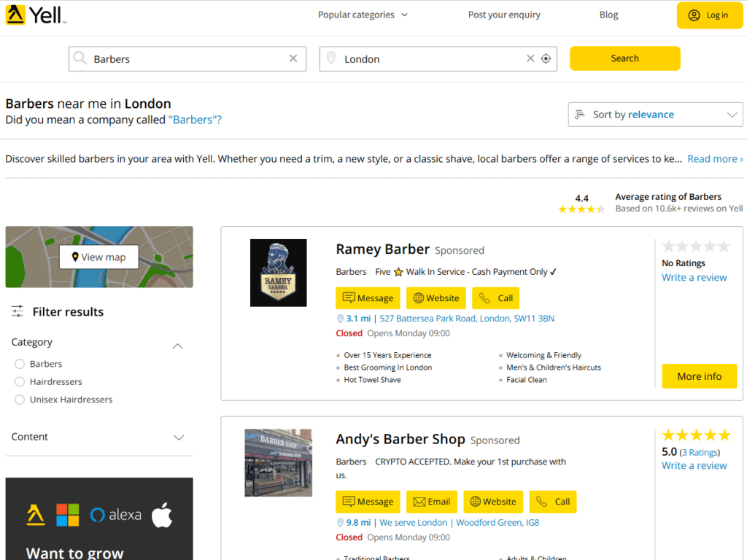Open Ramey Barber logo thumbnail

278,273
